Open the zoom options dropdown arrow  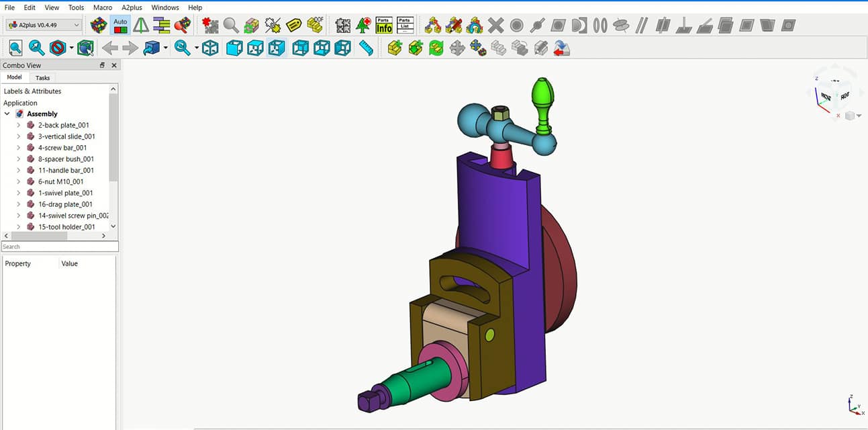(x=197, y=48)
